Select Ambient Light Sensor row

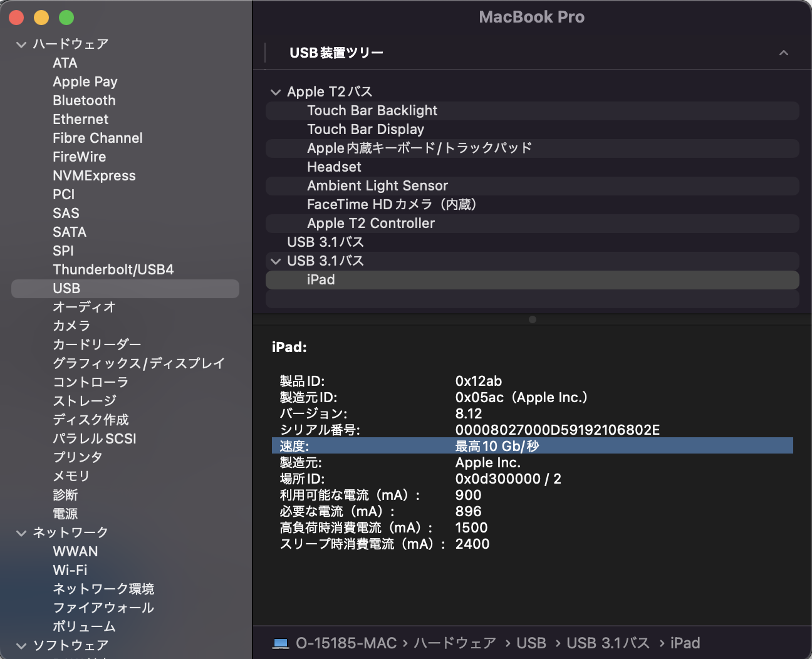coord(533,186)
